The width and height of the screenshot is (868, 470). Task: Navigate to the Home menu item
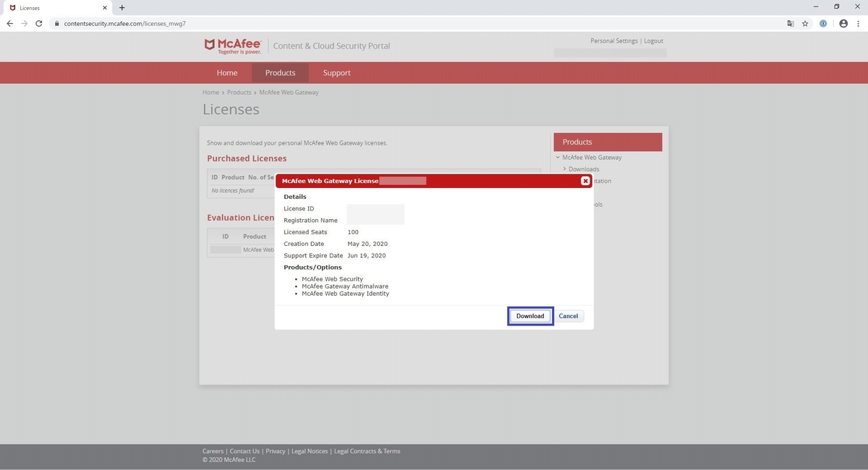pos(226,72)
